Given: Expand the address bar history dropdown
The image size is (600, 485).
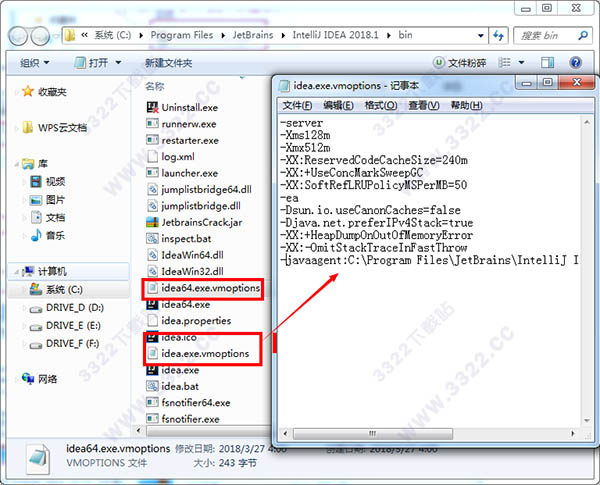Looking at the screenshot, I should tap(481, 36).
